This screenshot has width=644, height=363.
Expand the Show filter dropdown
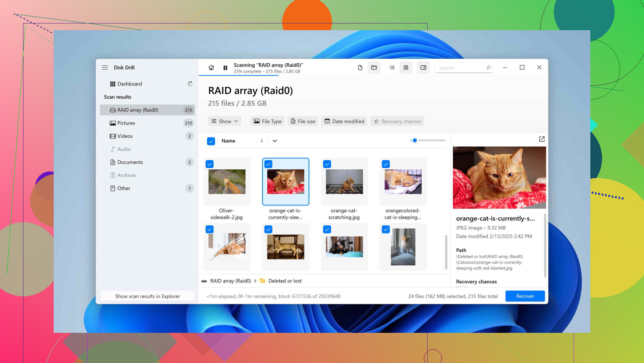pos(225,122)
